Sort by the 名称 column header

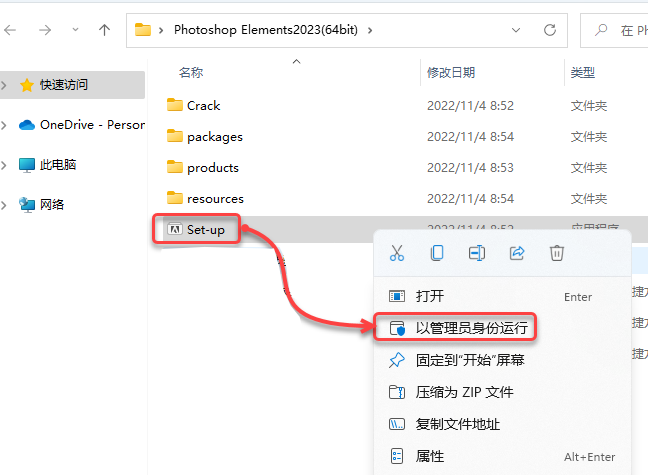pyautogui.click(x=191, y=73)
